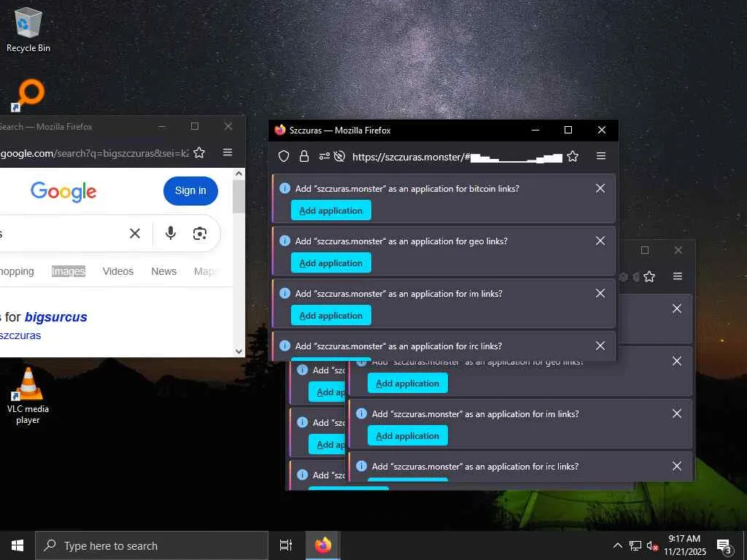Start Google voice search microphone
This screenshot has height=560, width=747.
click(171, 233)
